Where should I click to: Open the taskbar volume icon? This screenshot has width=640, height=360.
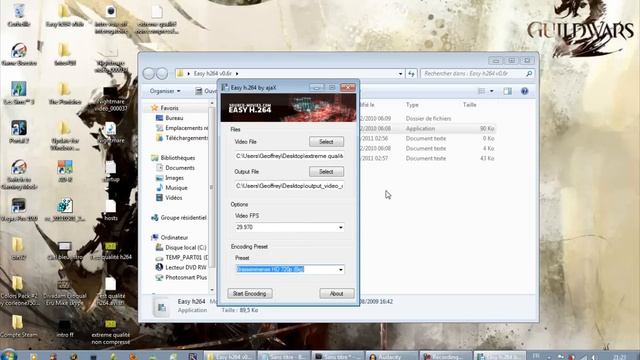(x=594, y=356)
